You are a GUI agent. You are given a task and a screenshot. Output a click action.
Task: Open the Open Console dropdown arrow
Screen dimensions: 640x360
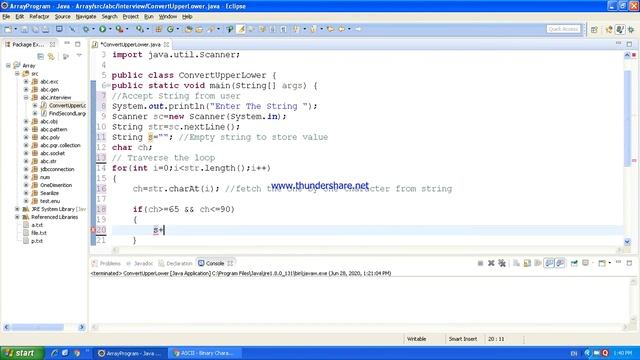[x=609, y=263]
